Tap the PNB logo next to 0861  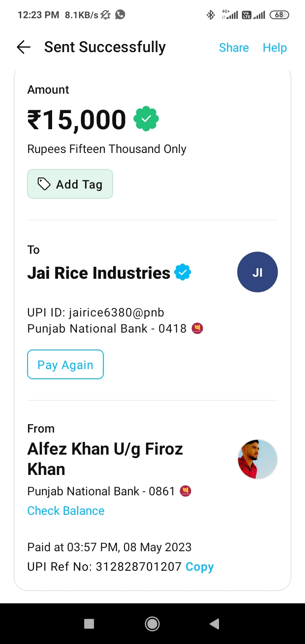coord(186,491)
